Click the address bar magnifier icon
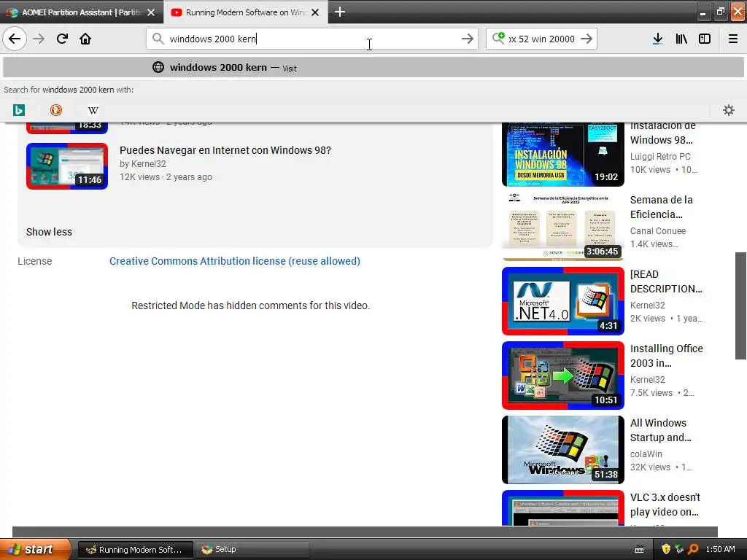 pyautogui.click(x=158, y=39)
